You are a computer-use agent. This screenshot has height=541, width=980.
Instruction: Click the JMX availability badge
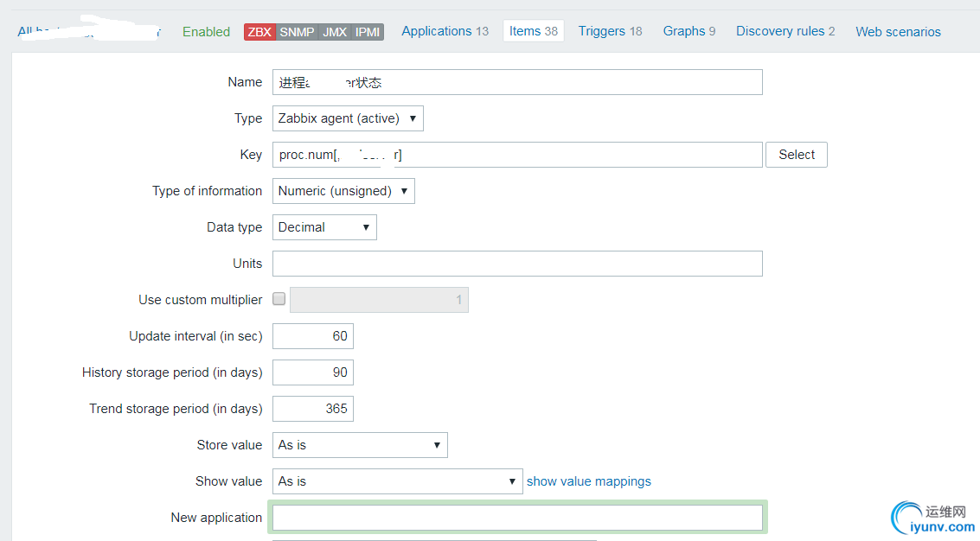(335, 32)
